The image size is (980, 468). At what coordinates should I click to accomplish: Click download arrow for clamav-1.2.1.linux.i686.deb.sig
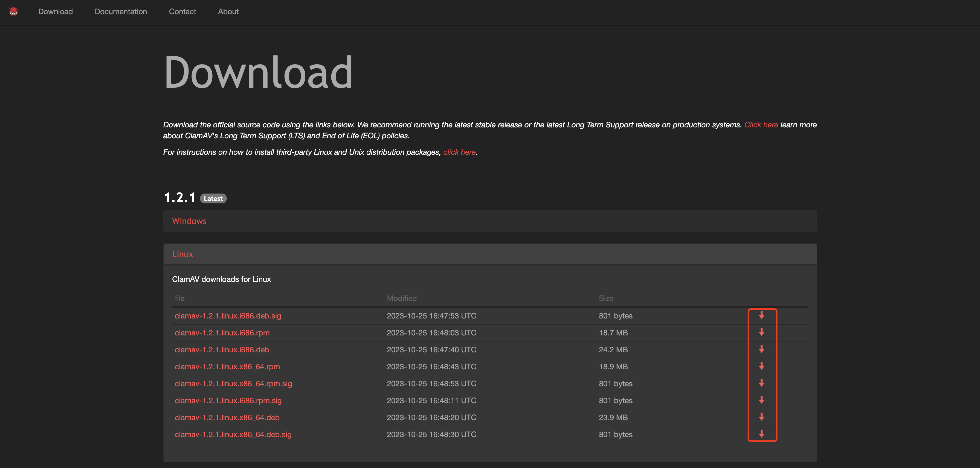(761, 315)
